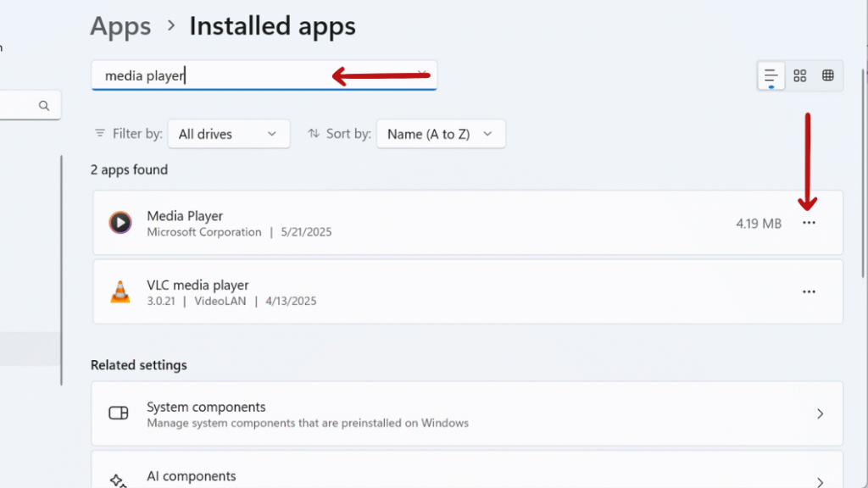Click the AI components sparkle icon
Viewport: 868px width, 488px height.
118,481
